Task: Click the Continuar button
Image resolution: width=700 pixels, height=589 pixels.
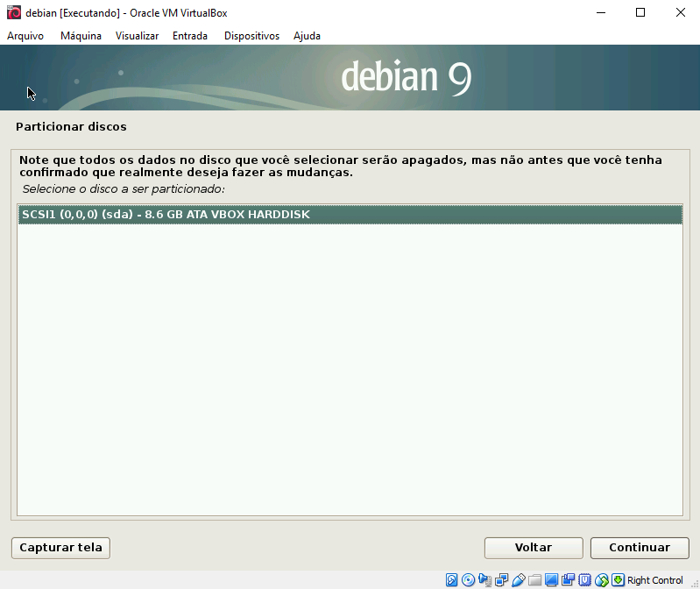Action: (640, 548)
